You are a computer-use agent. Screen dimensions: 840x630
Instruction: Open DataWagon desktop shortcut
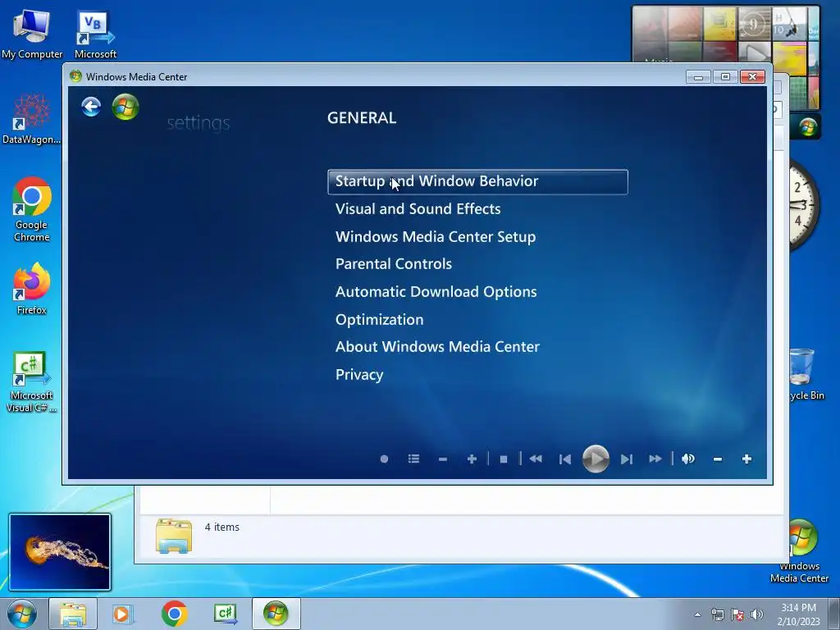(x=32, y=119)
